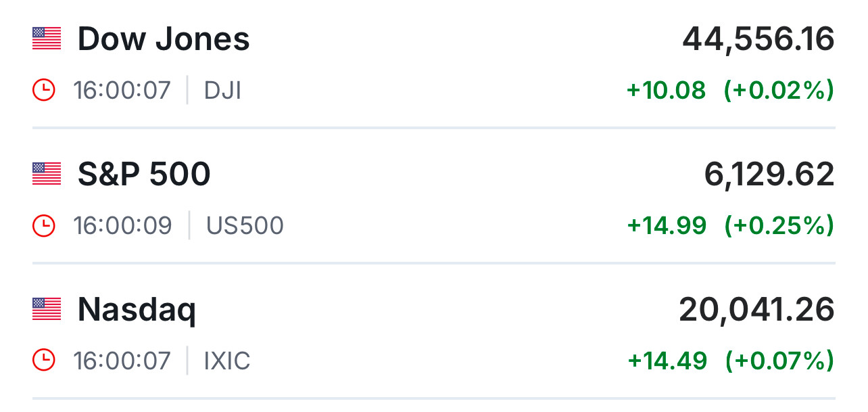Click the red clock icon in Nasdaq row
868x412 pixels.
click(44, 361)
